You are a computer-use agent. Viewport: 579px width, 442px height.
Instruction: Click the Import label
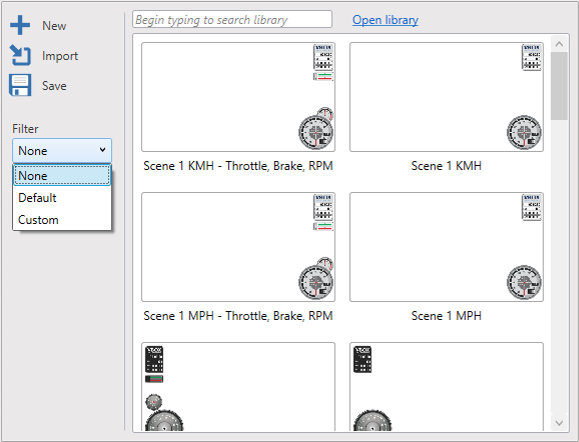60,56
